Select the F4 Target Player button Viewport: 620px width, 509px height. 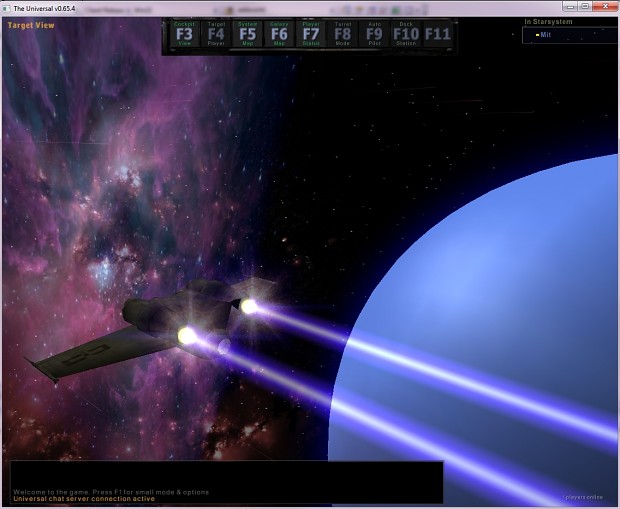pos(216,34)
